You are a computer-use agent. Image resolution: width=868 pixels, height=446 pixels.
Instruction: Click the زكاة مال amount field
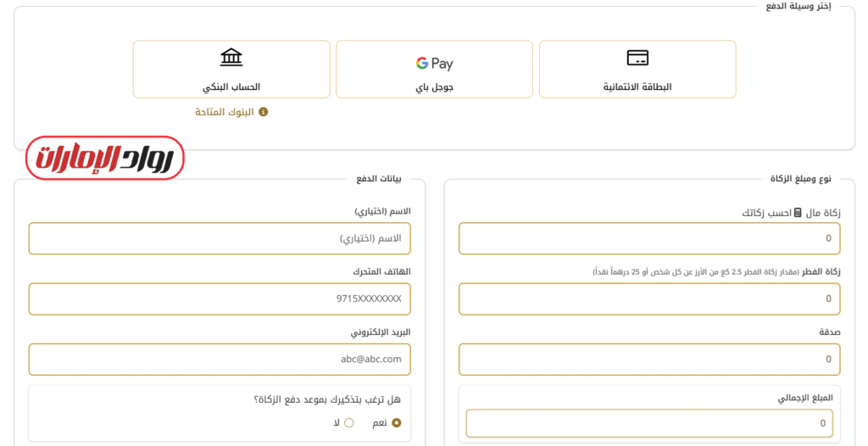click(649, 239)
